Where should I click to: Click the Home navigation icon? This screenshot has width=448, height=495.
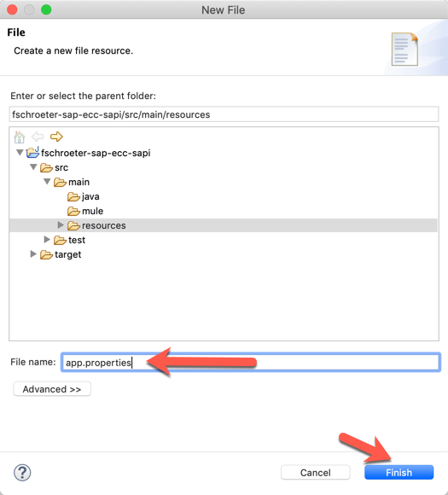click(20, 137)
